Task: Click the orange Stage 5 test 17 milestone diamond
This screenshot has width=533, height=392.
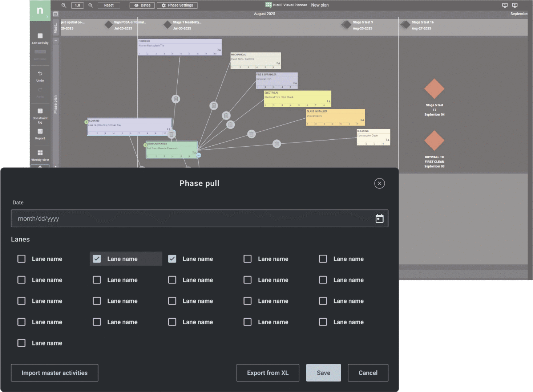Action: (x=434, y=89)
